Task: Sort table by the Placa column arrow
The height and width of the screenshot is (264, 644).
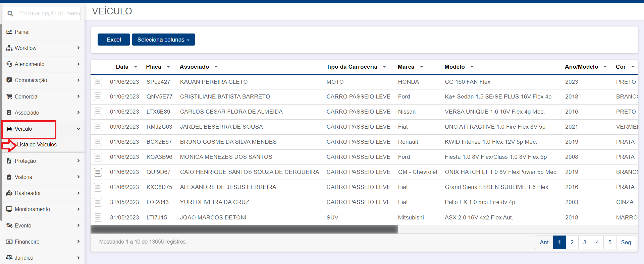Action: tap(168, 67)
